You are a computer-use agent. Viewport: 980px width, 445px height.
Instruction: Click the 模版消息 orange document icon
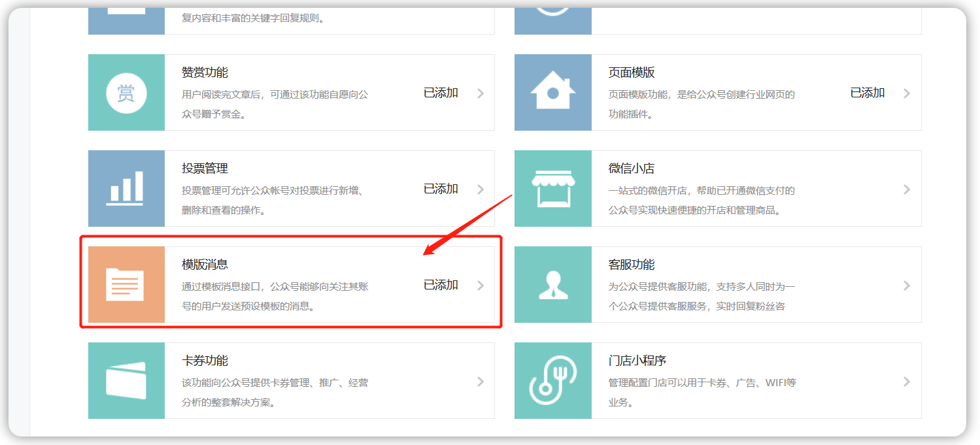click(x=126, y=285)
